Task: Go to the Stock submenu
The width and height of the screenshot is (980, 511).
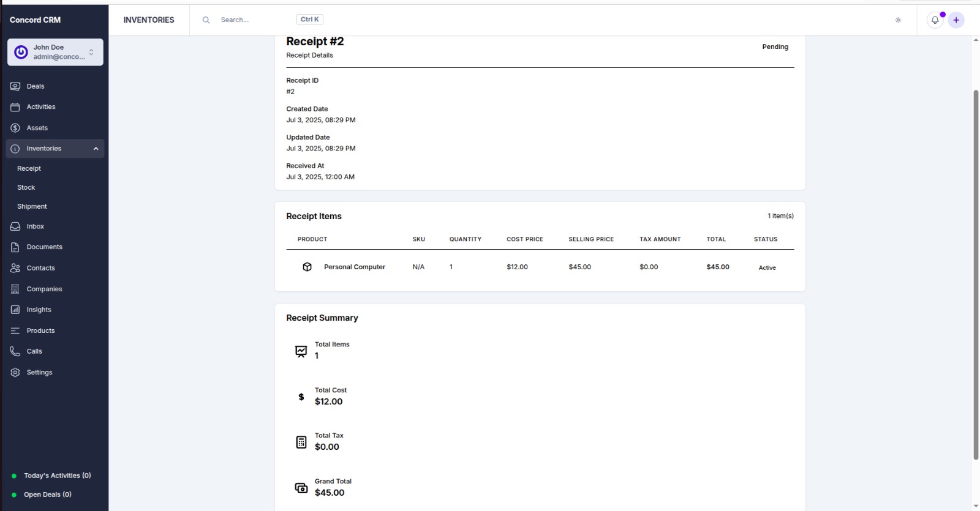Action: (x=26, y=187)
